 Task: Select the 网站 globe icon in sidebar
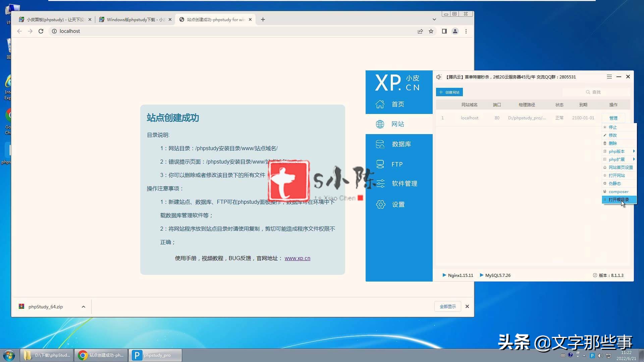[380, 124]
